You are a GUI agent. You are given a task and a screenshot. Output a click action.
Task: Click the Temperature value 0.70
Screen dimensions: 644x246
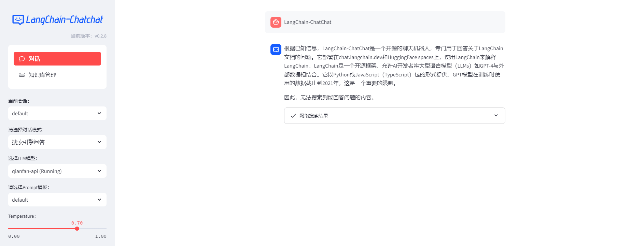pyautogui.click(x=77, y=223)
